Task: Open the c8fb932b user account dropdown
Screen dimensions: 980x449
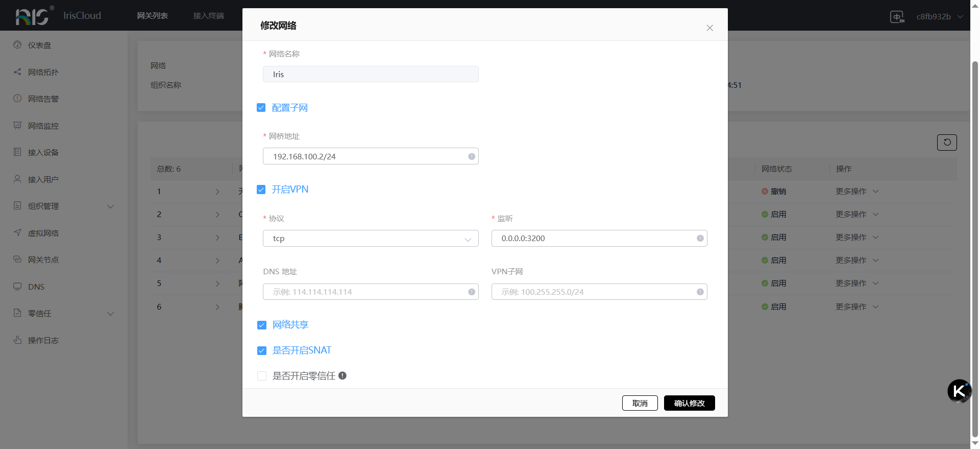Action: pos(939,16)
